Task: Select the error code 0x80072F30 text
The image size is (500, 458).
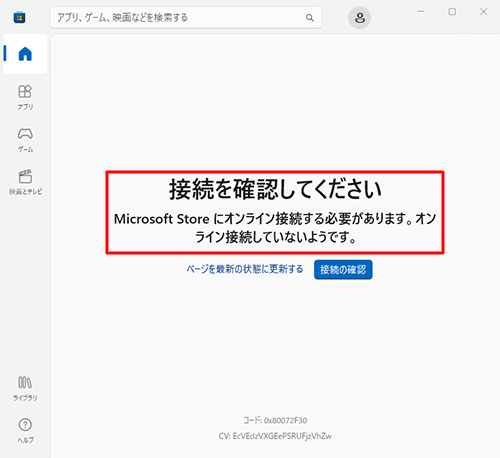Action: (275, 420)
